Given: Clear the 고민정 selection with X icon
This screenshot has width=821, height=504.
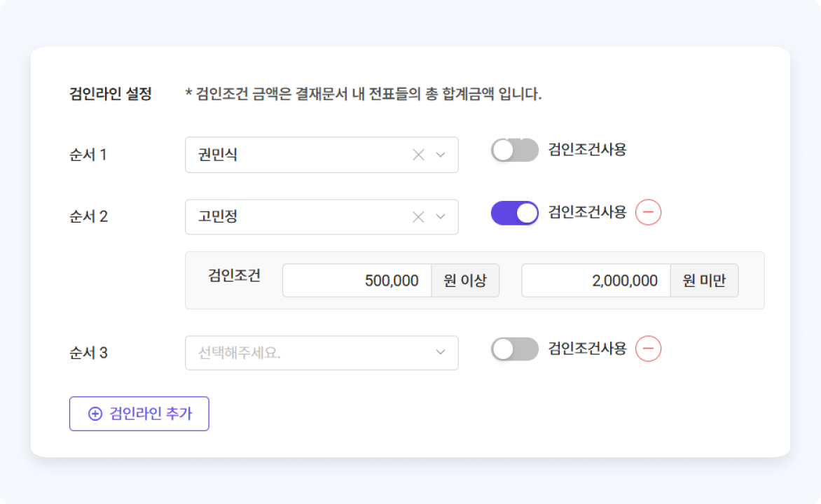Looking at the screenshot, I should [x=418, y=217].
